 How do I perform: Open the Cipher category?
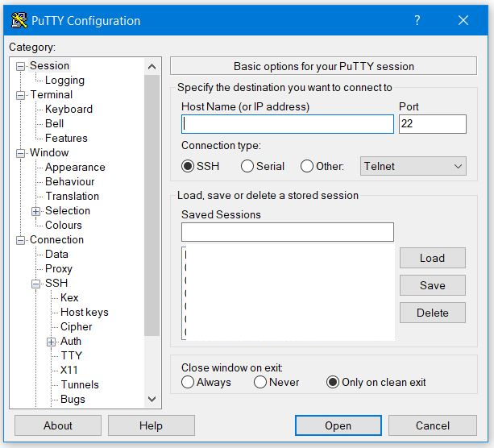[x=76, y=326]
